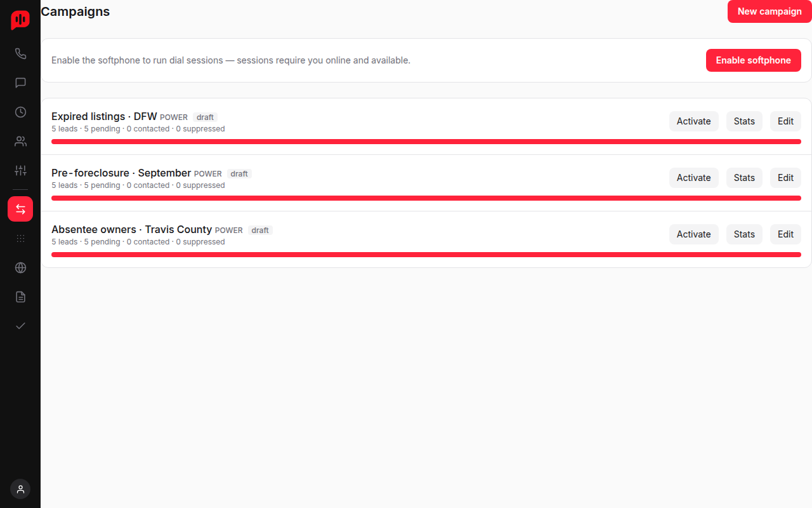
Task: Edit the Expired listings DFW campaign
Action: [x=785, y=121]
